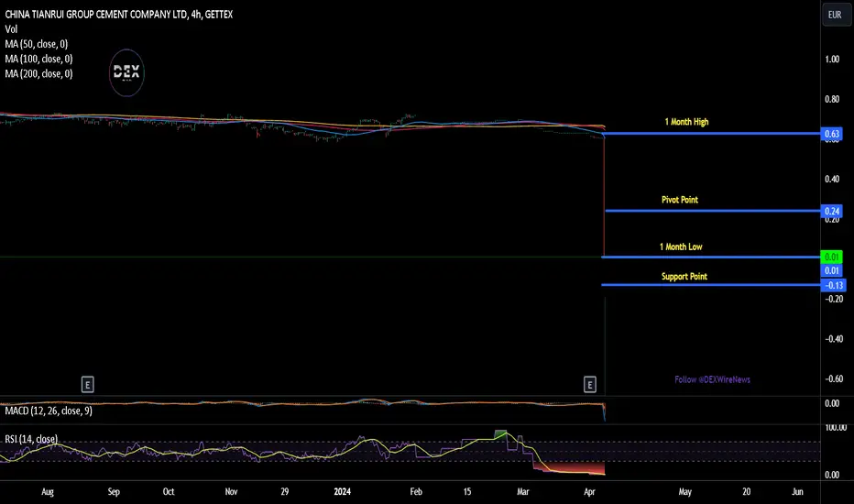Select the MA (100, close, 0) indicator
Screen dimensions: 854x504
(x=38, y=59)
